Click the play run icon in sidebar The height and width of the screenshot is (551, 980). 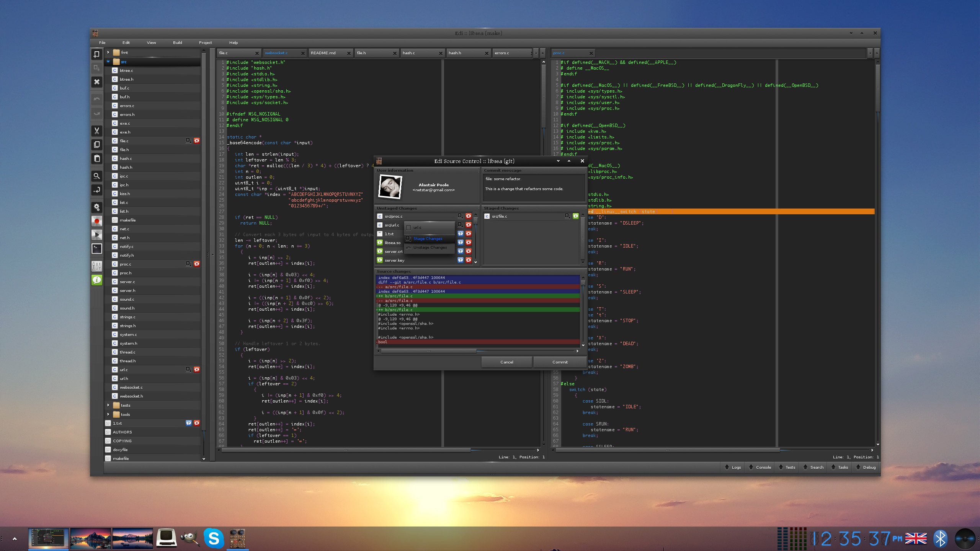[97, 235]
